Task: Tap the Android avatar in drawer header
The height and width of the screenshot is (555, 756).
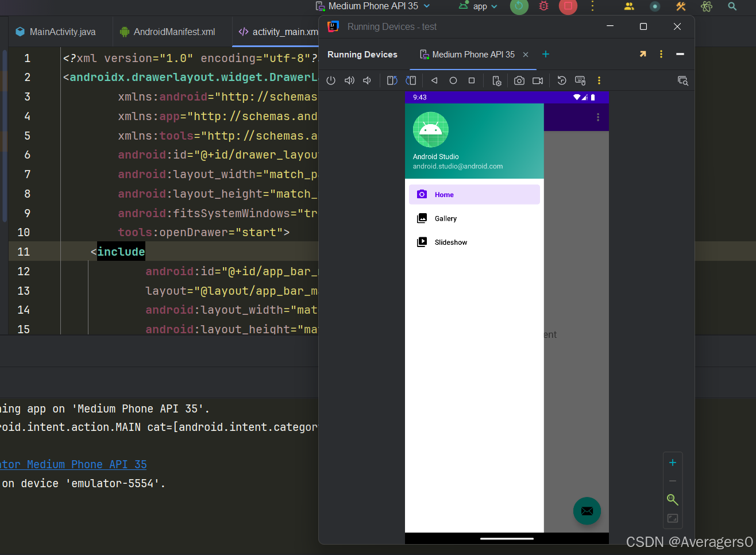Action: [431, 130]
